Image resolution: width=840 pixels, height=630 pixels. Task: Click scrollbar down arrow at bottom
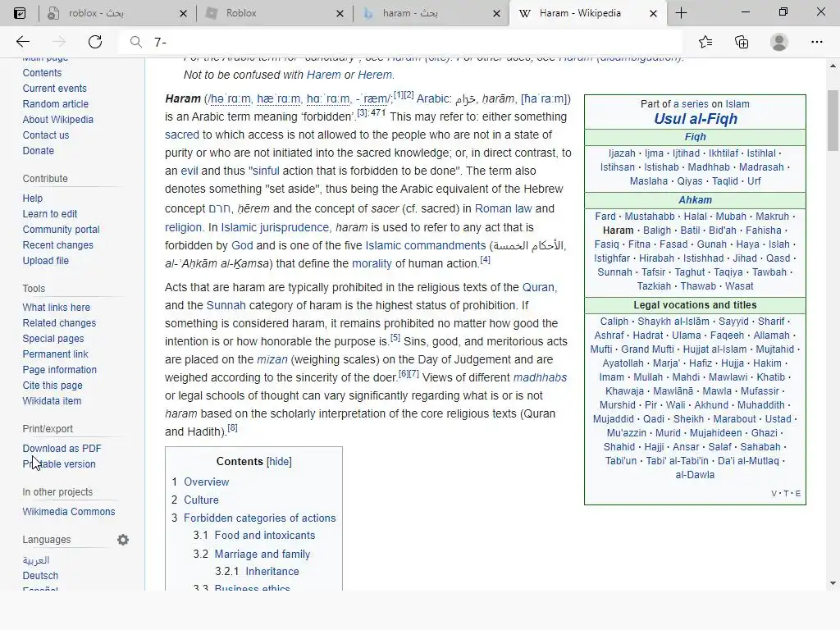[833, 583]
